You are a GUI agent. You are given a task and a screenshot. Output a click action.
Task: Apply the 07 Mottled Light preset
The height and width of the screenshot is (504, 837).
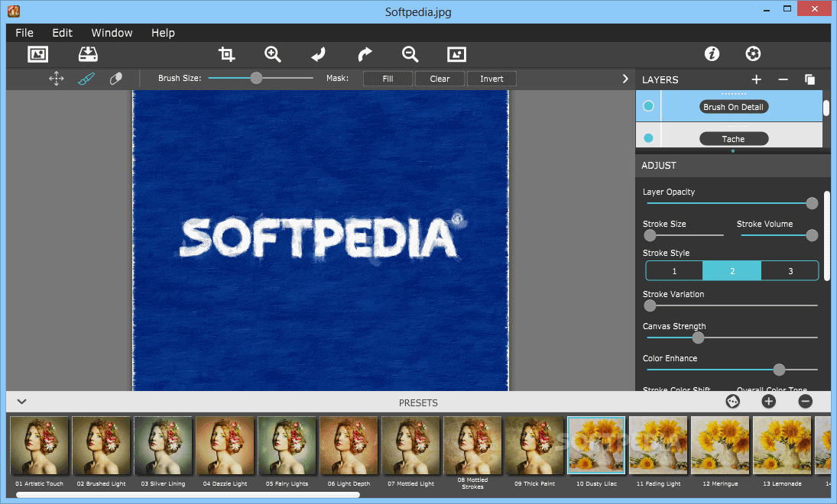[x=411, y=446]
